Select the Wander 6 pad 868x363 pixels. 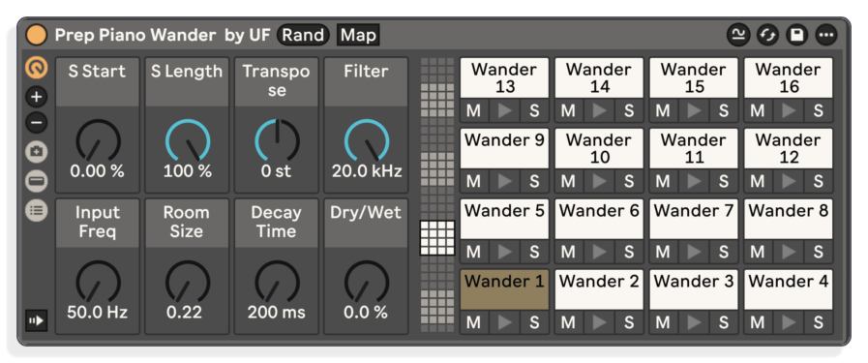click(599, 219)
